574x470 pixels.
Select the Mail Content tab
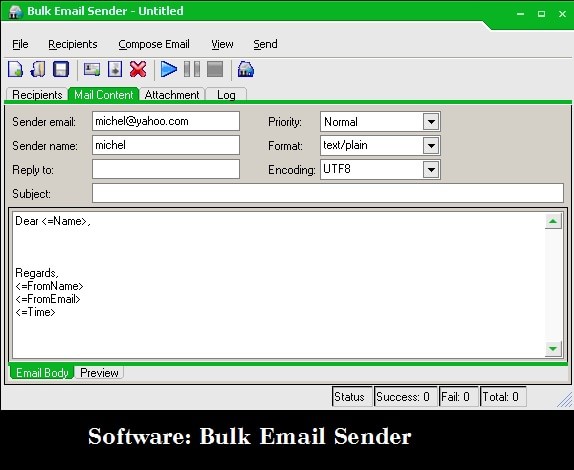point(104,94)
